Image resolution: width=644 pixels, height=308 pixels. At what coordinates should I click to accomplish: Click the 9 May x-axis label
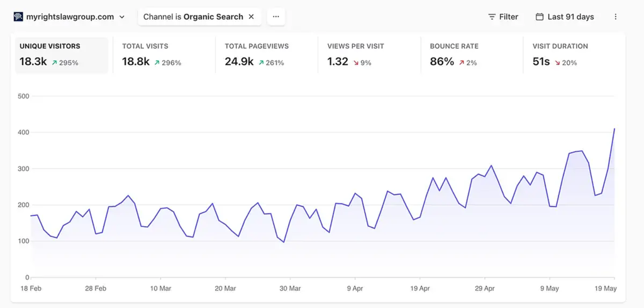click(550, 288)
